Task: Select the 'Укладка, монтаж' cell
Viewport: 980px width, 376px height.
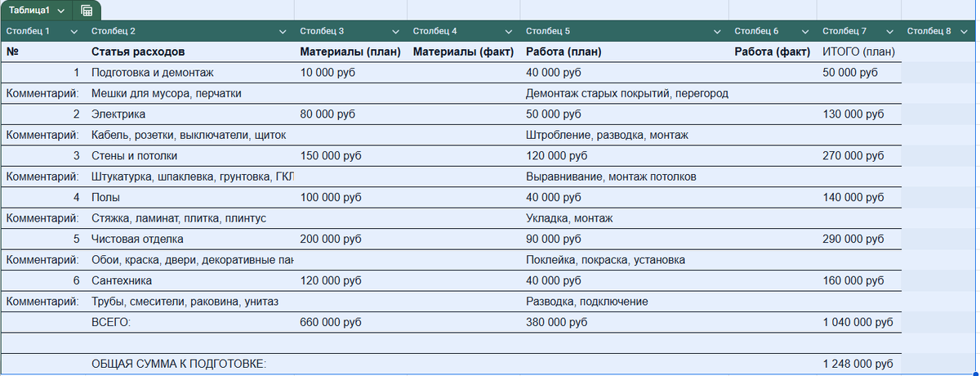Action: 625,218
